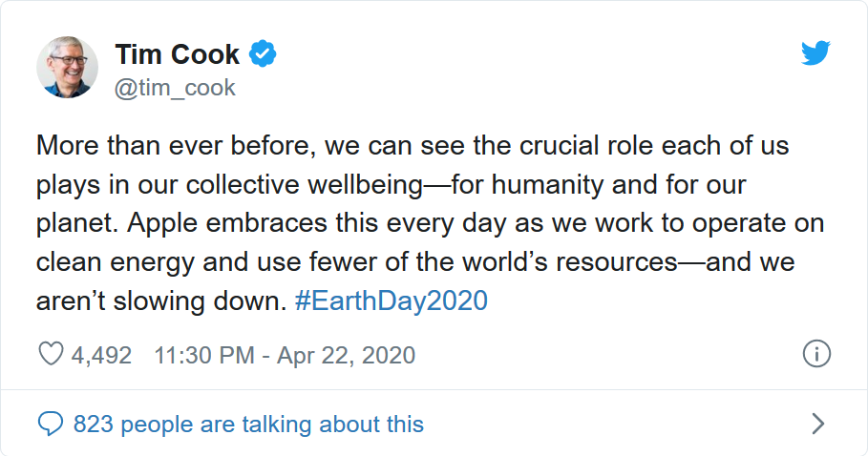Open '823 people are talking about this'
This screenshot has width=868, height=456.
(x=248, y=424)
